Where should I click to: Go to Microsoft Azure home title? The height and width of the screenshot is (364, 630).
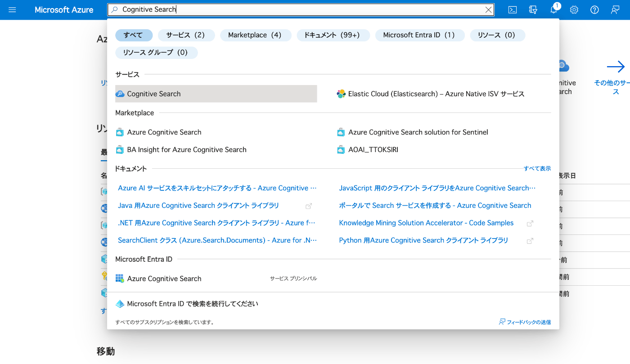[64, 9]
